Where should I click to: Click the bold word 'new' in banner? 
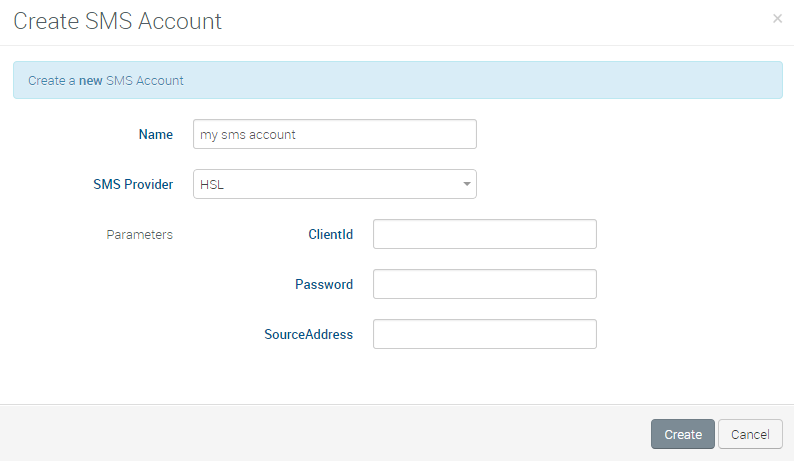coord(91,80)
